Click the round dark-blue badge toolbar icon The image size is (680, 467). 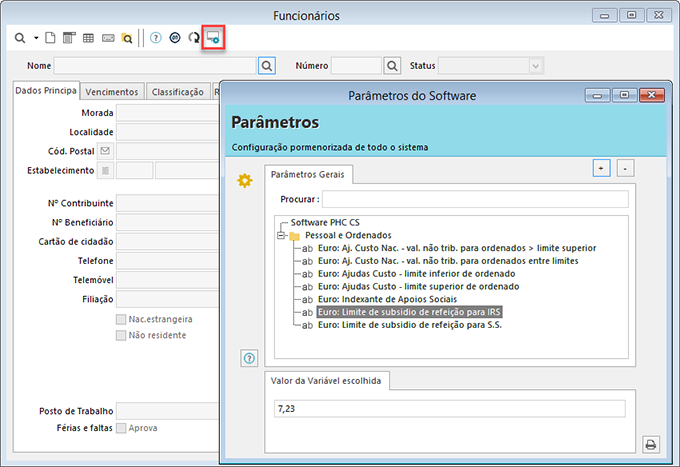click(175, 38)
